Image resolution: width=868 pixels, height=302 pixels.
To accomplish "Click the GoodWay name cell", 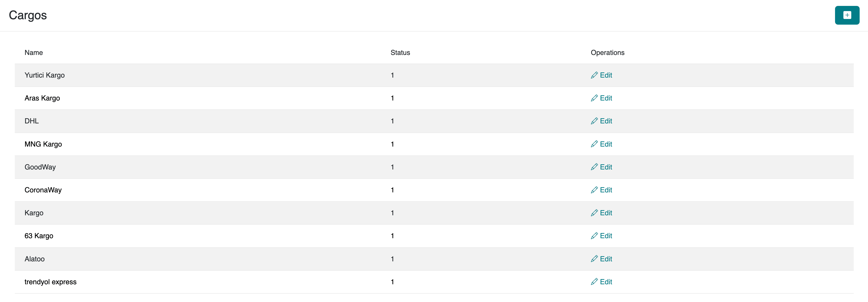I will 40,167.
